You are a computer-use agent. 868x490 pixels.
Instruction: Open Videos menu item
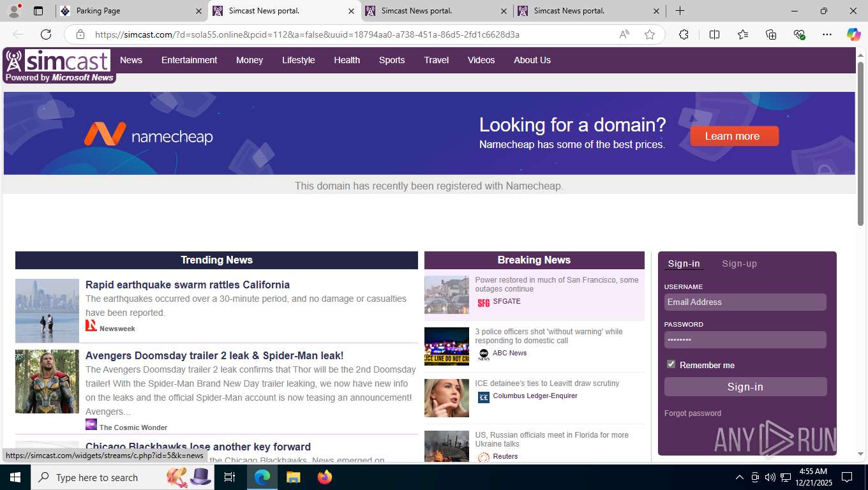[x=481, y=60]
